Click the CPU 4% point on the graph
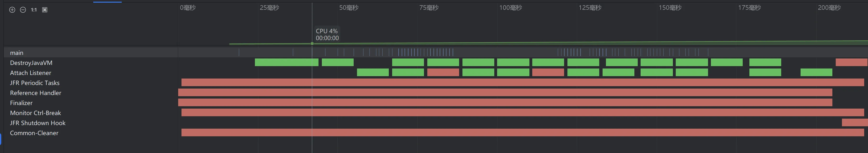The height and width of the screenshot is (153, 868). pos(312,43)
